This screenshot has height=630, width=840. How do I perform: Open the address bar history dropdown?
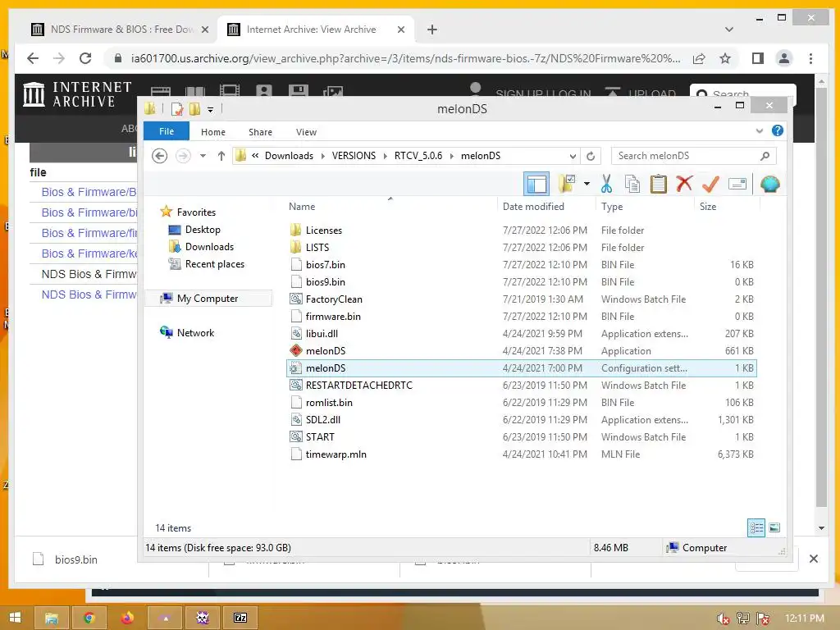573,157
